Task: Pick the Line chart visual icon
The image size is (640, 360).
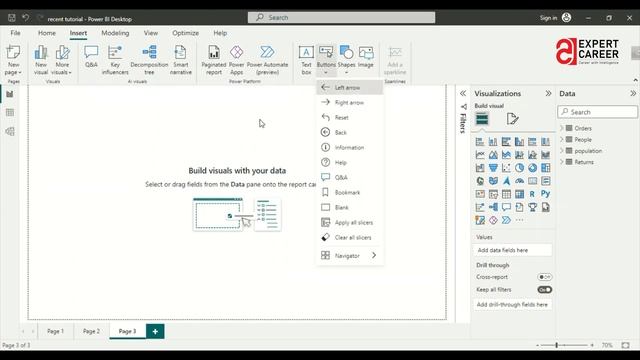Action: pos(480,155)
